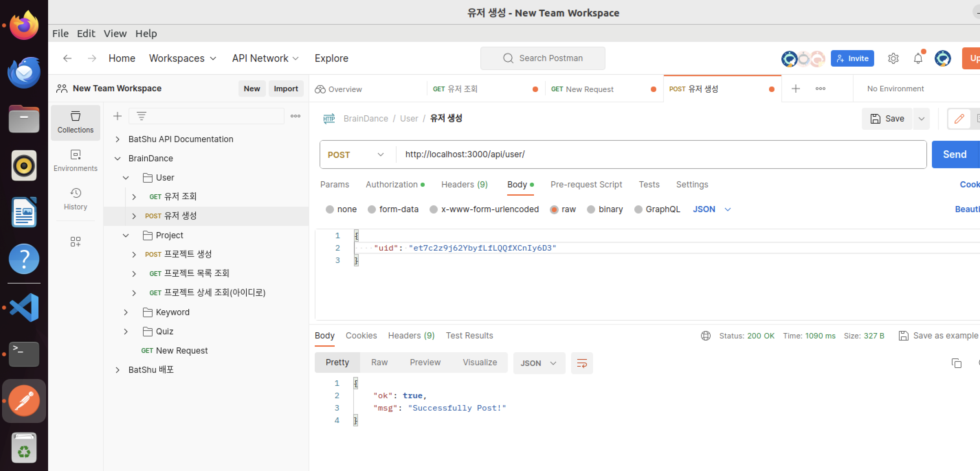Open the Collections sidebar panel
Image resolution: width=980 pixels, height=471 pixels.
coord(75,123)
